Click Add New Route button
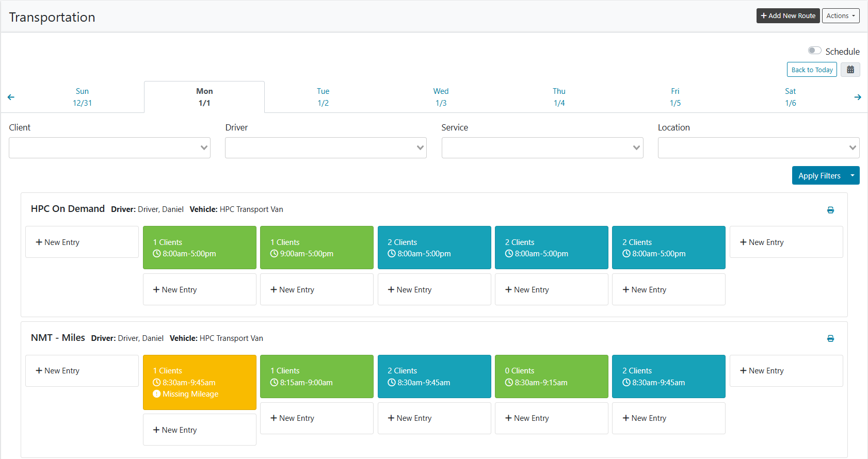 (788, 16)
